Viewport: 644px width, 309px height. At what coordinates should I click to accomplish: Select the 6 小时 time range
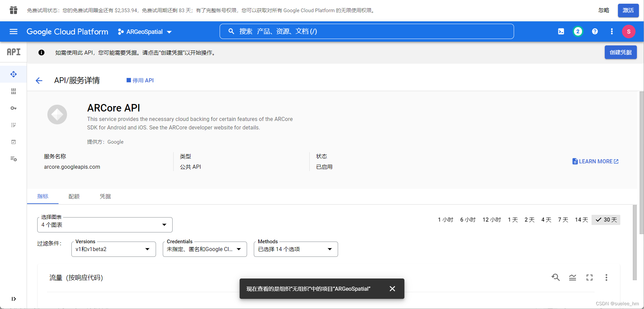tap(468, 220)
